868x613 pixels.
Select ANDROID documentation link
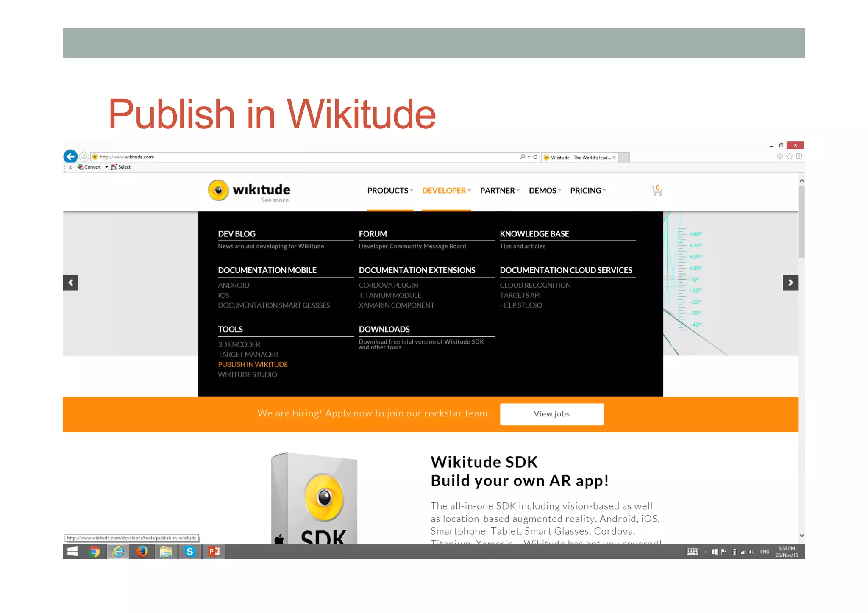pos(234,285)
